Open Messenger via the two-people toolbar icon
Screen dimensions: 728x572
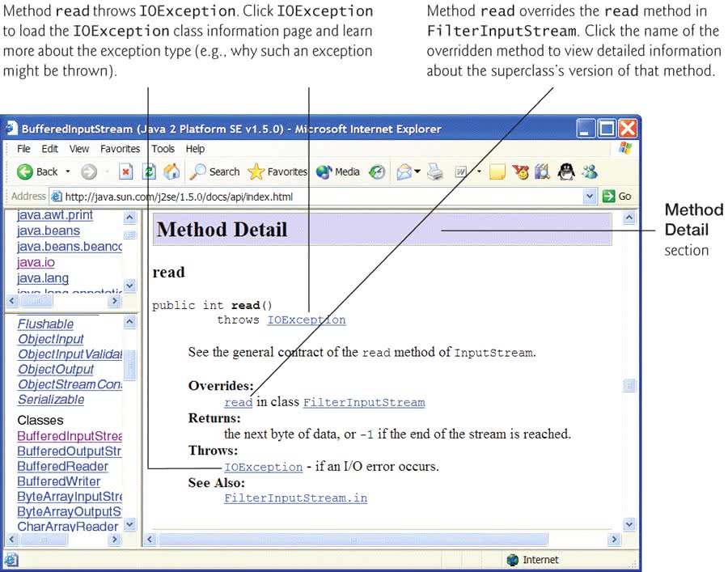point(590,172)
